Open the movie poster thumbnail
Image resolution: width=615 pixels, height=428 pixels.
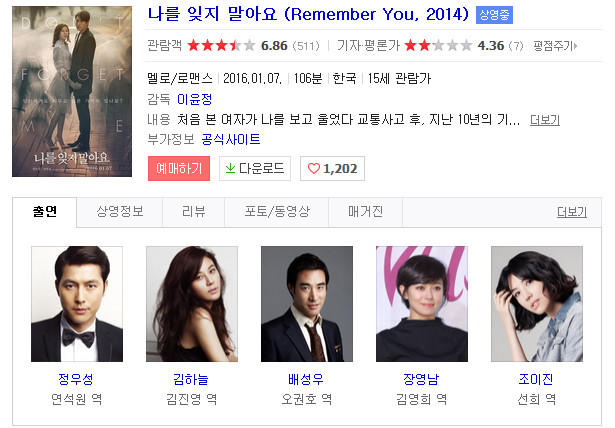point(72,91)
